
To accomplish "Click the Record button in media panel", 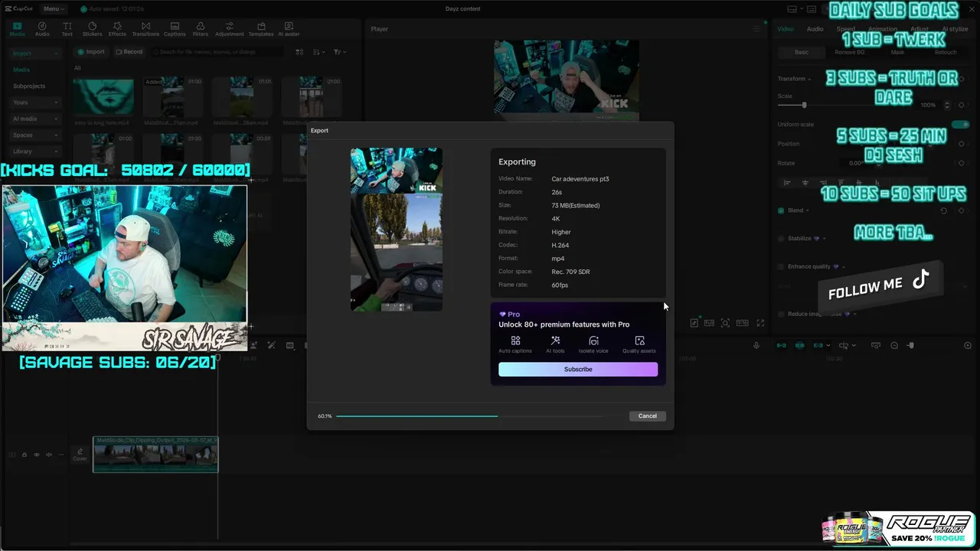I will point(129,52).
